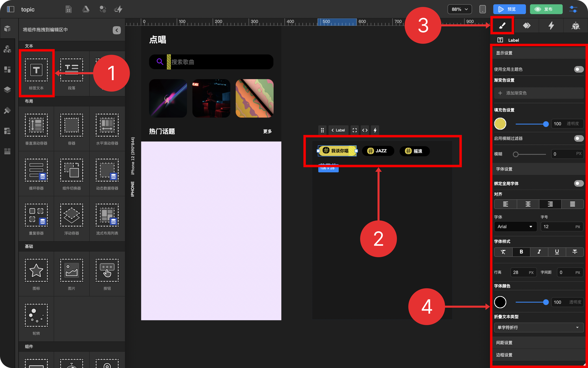Image resolution: width=588 pixels, height=368 pixels.
Task: Click the 预览 preview button
Action: 509,9
